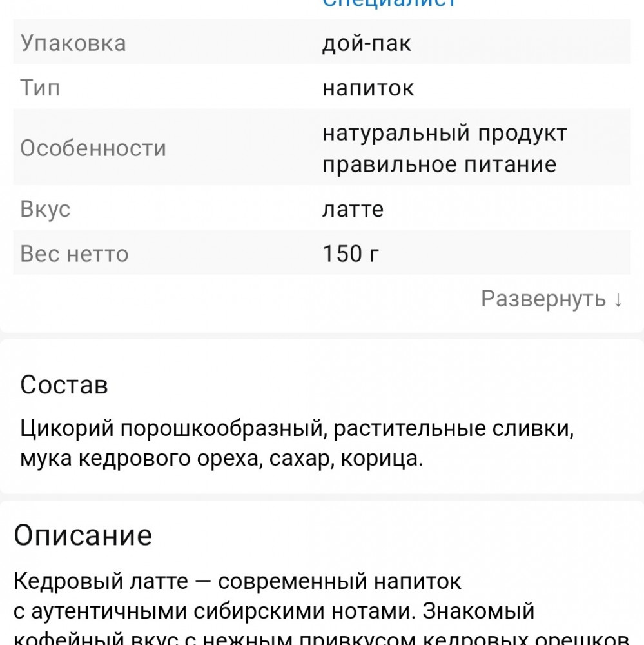Image resolution: width=644 pixels, height=645 pixels.
Task: Select the Тип row label
Action: click(x=40, y=87)
